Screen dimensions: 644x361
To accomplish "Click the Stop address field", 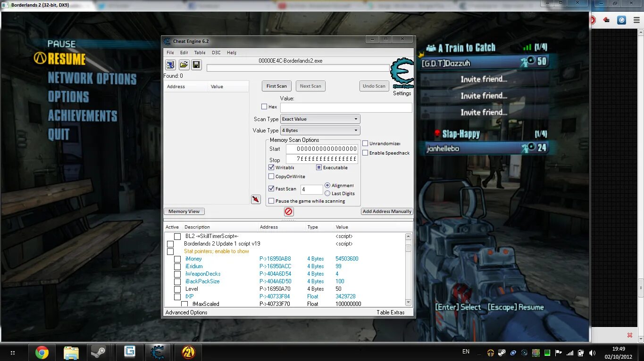I will [322, 159].
